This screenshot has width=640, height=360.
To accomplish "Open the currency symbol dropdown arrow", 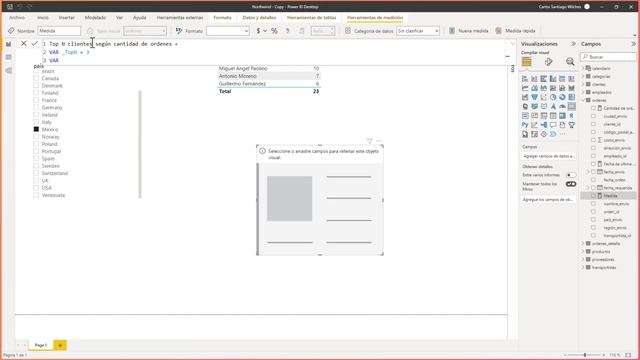I will pyautogui.click(x=265, y=31).
